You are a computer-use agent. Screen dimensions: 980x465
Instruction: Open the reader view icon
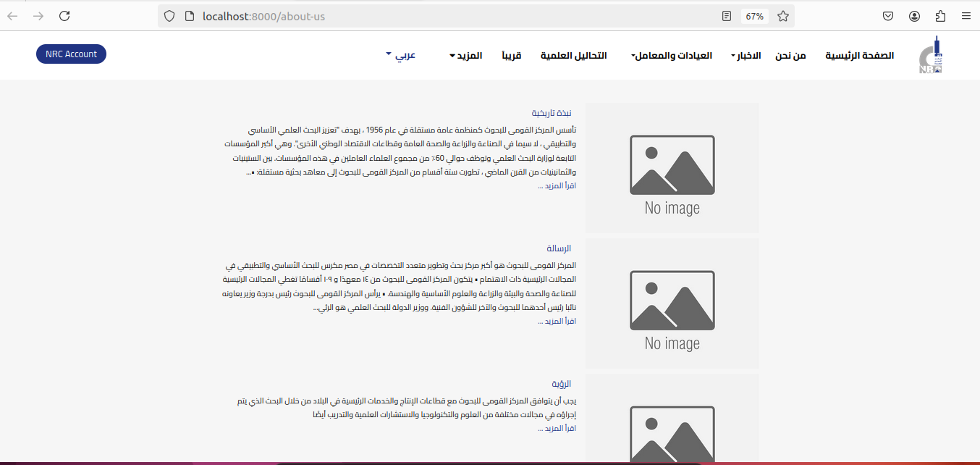pos(726,16)
